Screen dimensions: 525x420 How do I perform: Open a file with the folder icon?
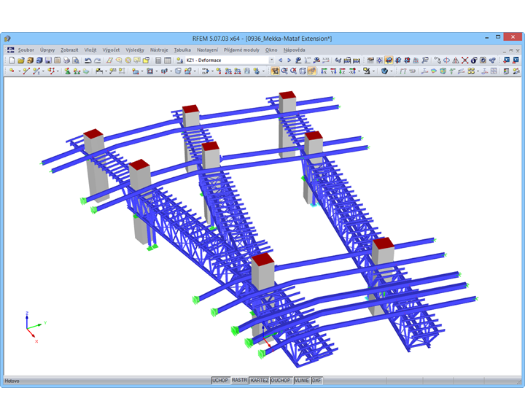(21, 61)
